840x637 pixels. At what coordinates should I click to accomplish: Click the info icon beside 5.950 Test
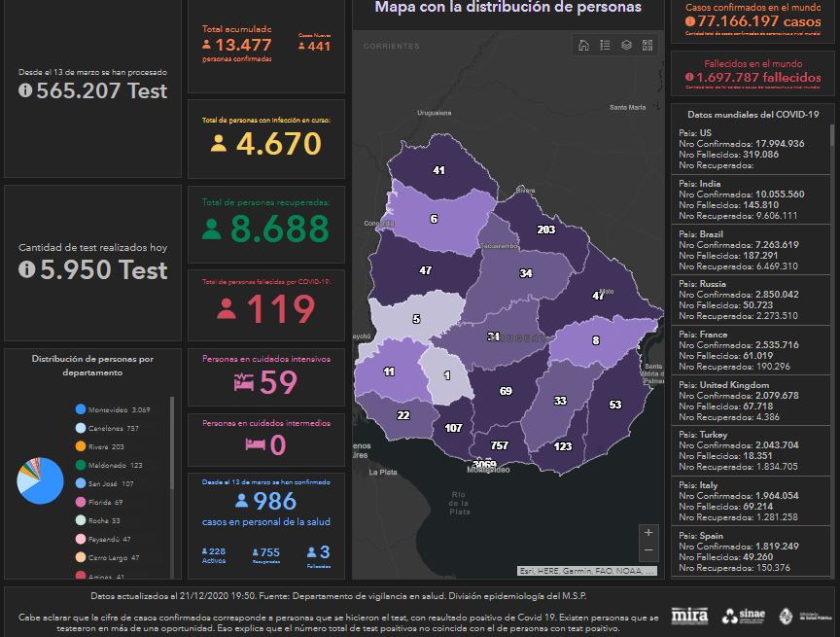point(25,270)
